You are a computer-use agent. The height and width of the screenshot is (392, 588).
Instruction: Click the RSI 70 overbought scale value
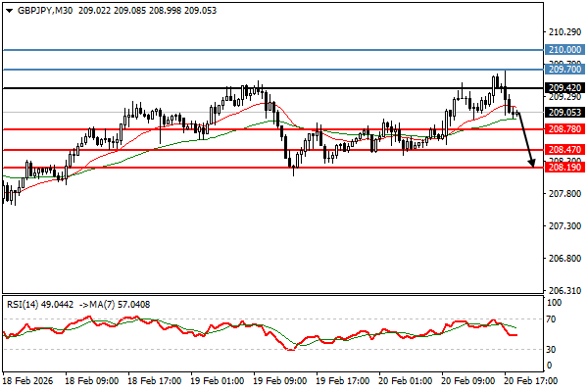(552, 319)
